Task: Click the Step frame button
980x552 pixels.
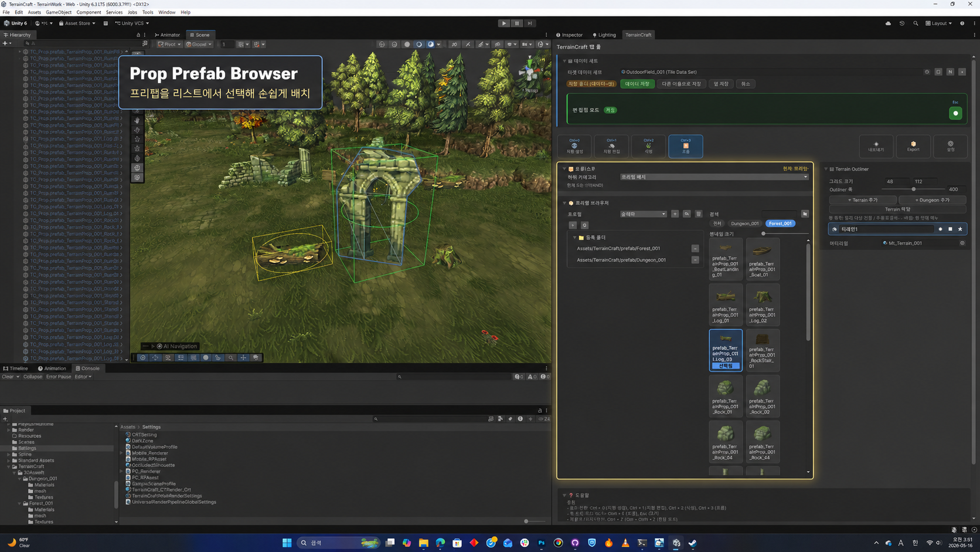Action: pyautogui.click(x=530, y=23)
